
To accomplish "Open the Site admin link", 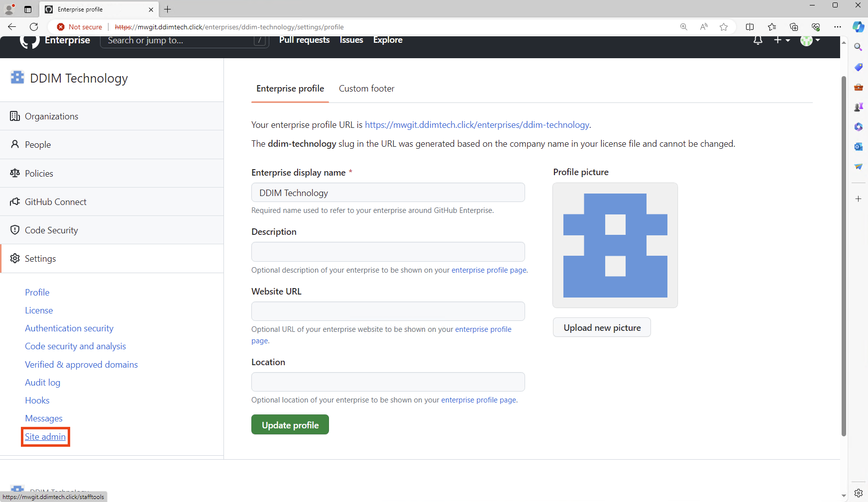I will click(x=45, y=437).
